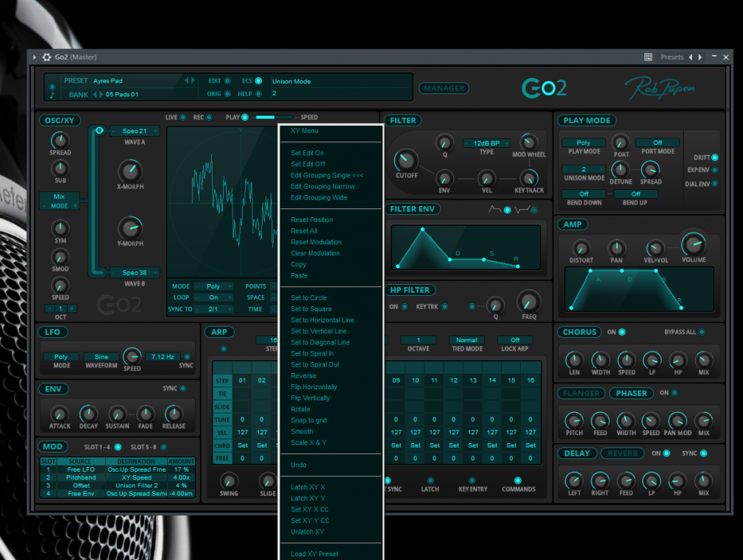This screenshot has height=560, width=743.
Task: Choose Reset Position in XY menu
Action: click(312, 219)
